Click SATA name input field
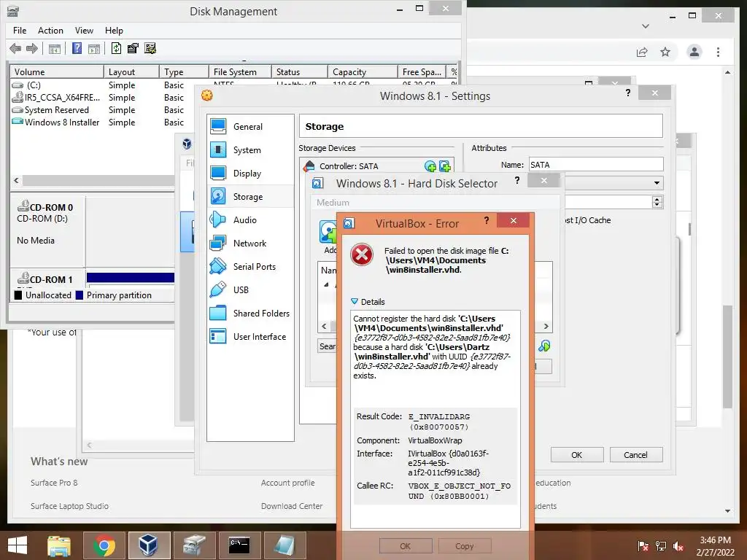The height and width of the screenshot is (560, 747). (596, 165)
